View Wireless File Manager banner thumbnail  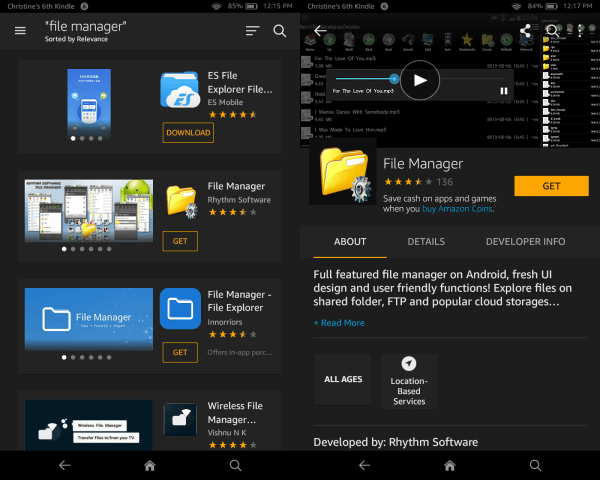[x=89, y=425]
